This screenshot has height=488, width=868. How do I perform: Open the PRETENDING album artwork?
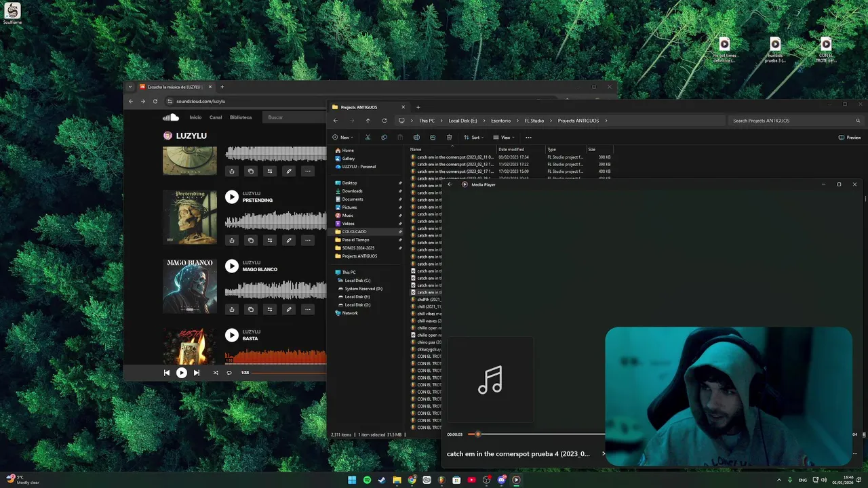point(190,217)
